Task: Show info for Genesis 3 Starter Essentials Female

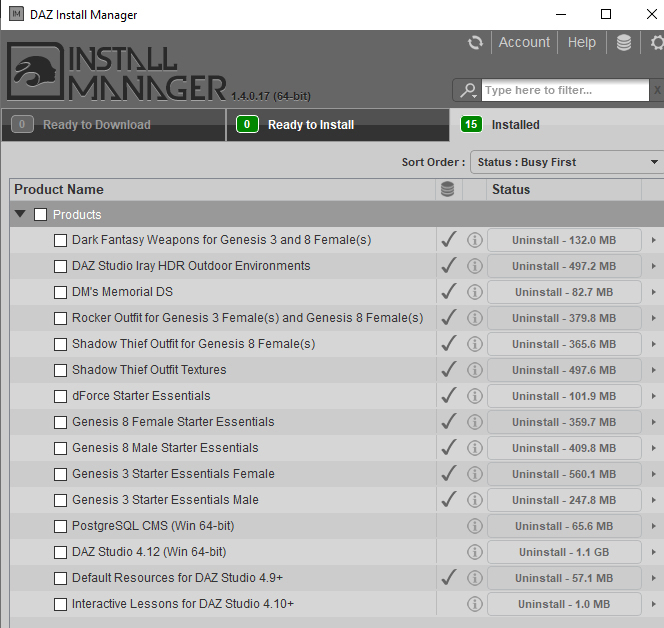Action: (x=475, y=474)
